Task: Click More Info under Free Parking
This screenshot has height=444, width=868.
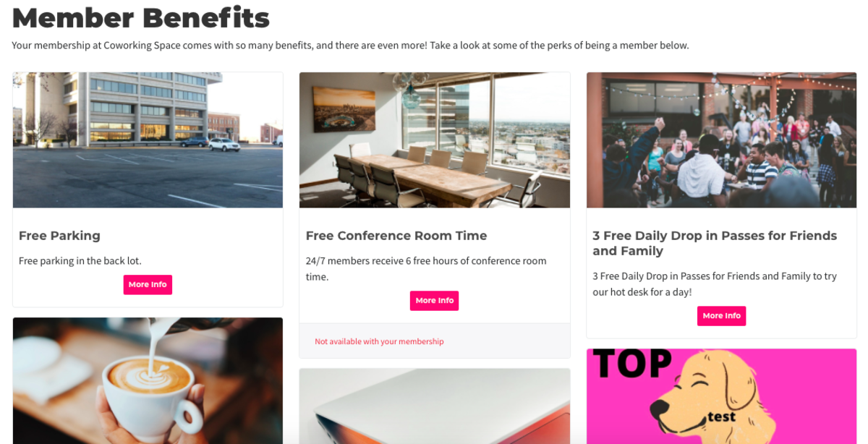Action: [148, 284]
